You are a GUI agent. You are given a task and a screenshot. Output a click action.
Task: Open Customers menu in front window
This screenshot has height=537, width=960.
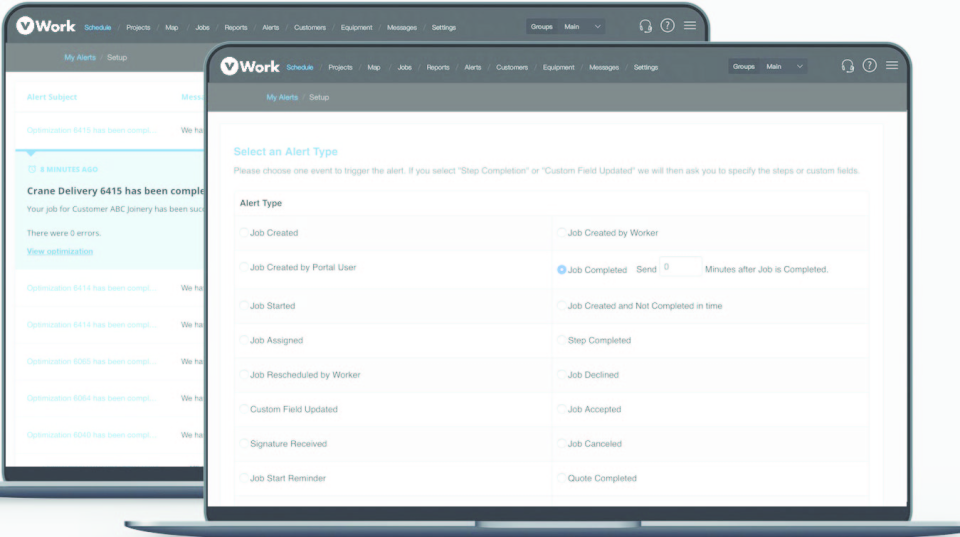pyautogui.click(x=512, y=67)
